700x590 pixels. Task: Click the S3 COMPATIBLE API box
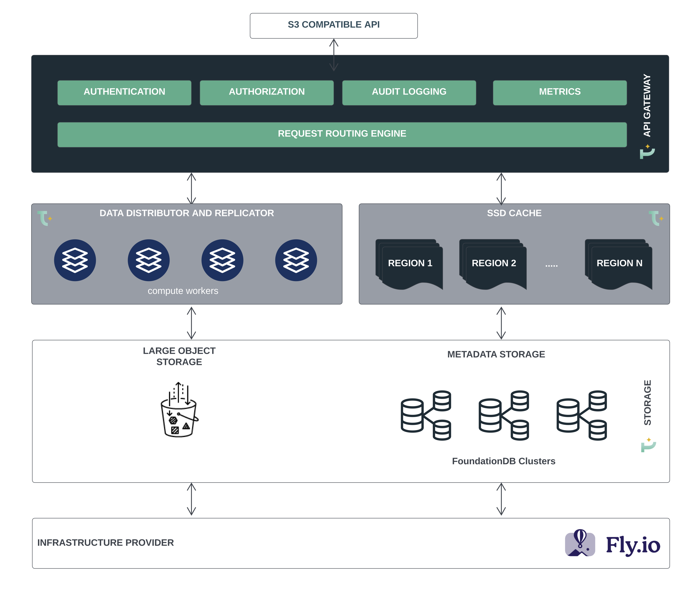click(x=333, y=26)
